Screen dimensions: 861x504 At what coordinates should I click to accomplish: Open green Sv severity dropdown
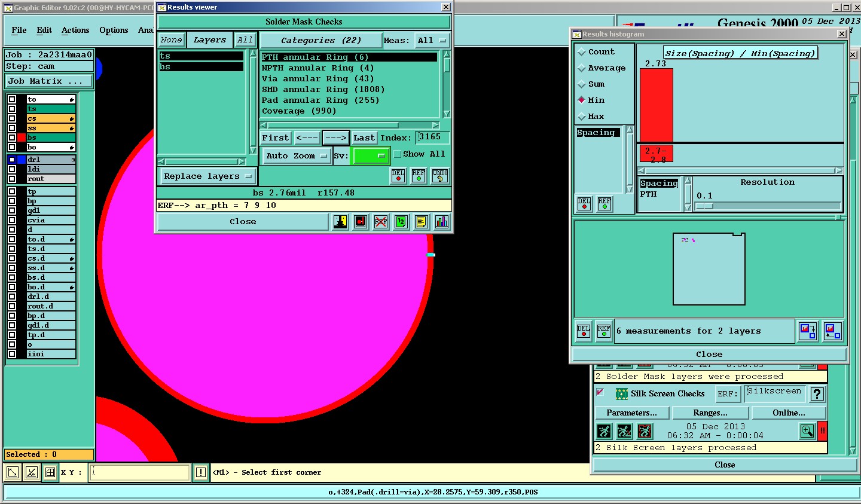[371, 156]
